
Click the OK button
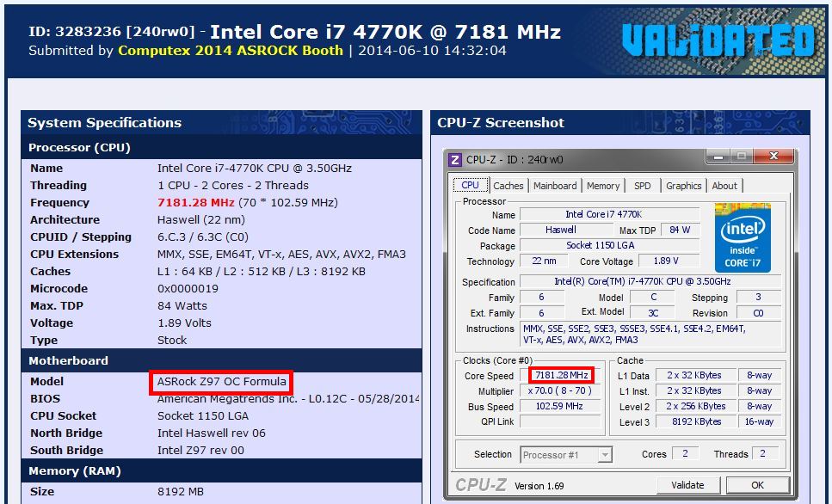click(x=757, y=485)
